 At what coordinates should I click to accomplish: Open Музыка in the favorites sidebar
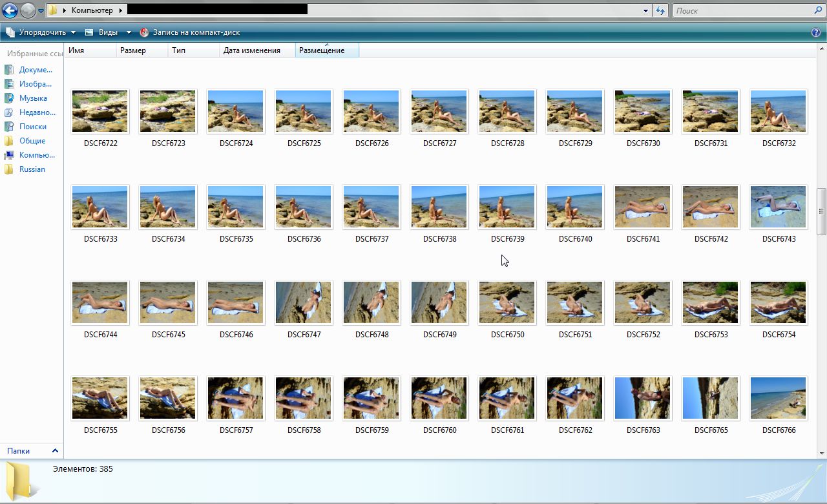point(33,98)
